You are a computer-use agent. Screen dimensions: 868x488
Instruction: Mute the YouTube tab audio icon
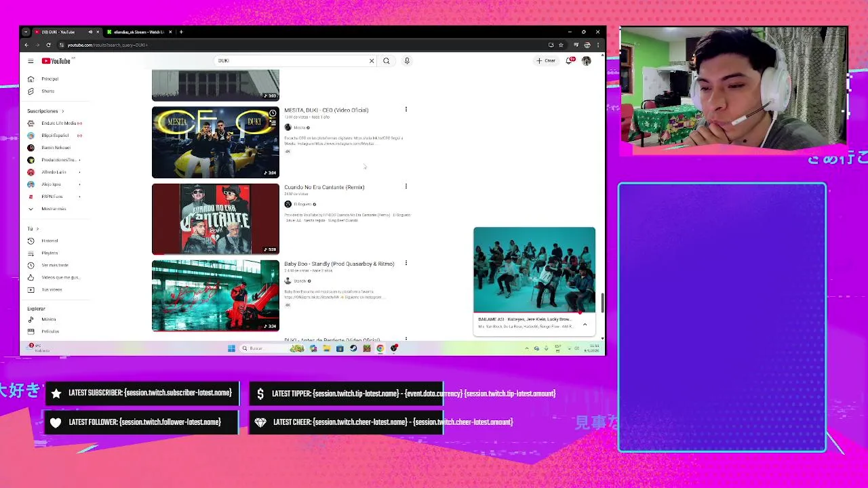(x=90, y=32)
